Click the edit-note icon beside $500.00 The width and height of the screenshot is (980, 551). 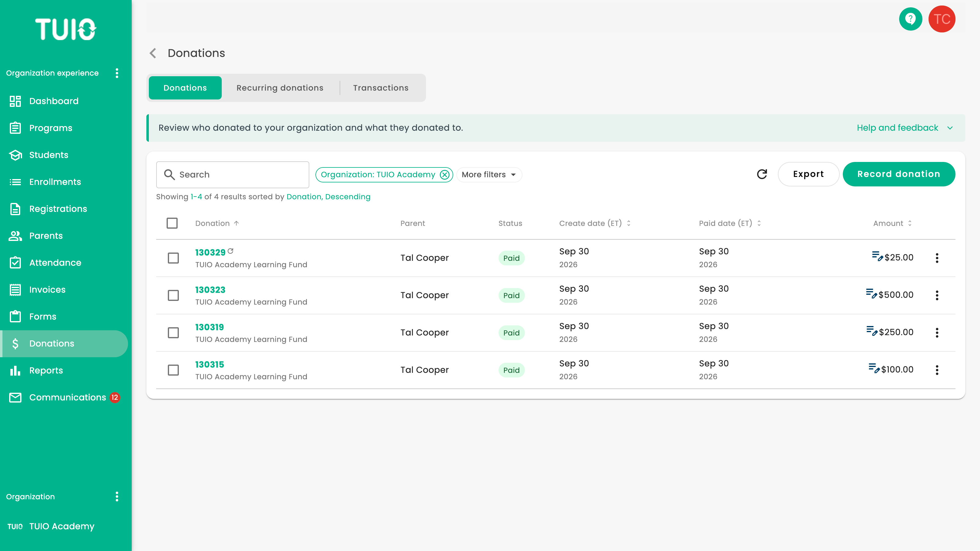871,294
